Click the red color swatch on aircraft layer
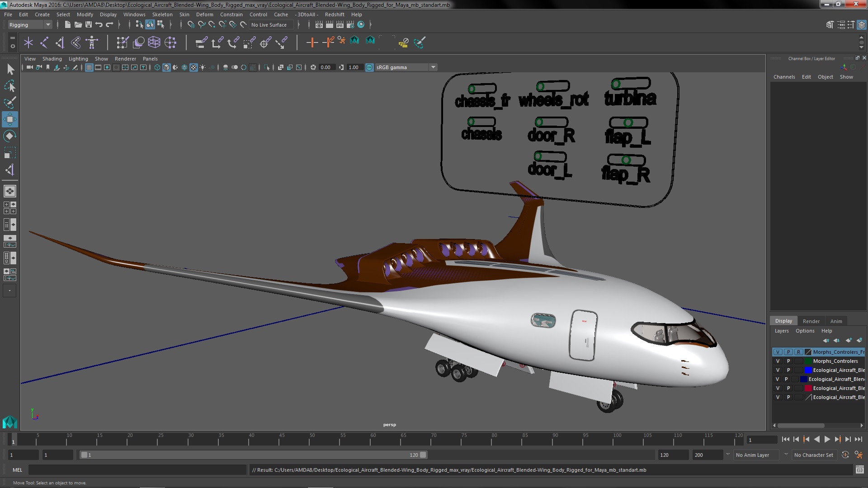 (x=808, y=389)
